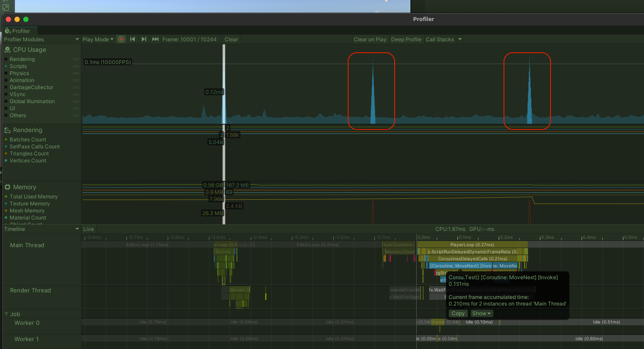Toggle the Global Illumination category
Screen dimensions: 644x349
tap(6, 101)
